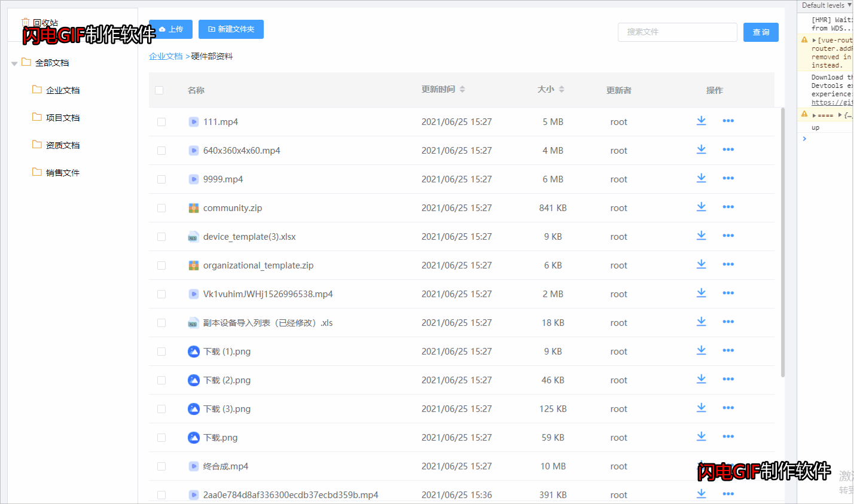854x504 pixels.
Task: Open 销售文件 folder in sidebar
Action: tap(63, 173)
